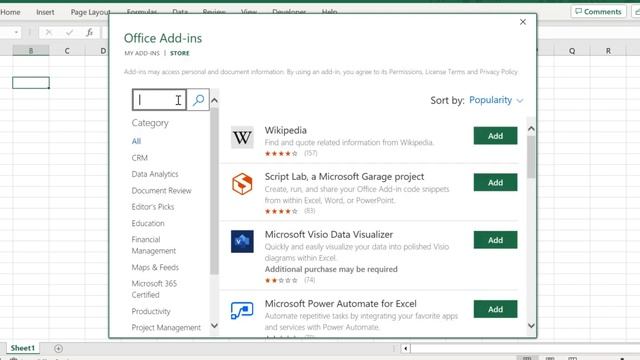Select column Q header in Excel
Viewport: 640px width, 360px height.
[572, 51]
